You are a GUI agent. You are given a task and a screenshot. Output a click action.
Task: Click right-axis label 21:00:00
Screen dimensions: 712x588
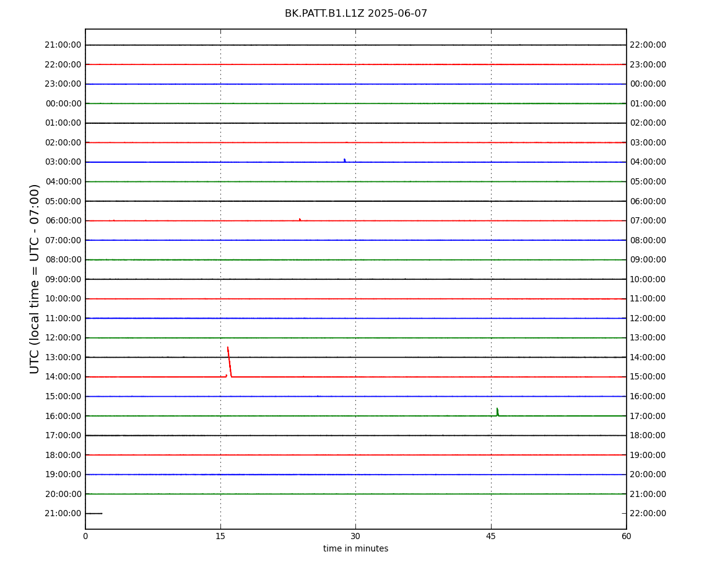(648, 494)
